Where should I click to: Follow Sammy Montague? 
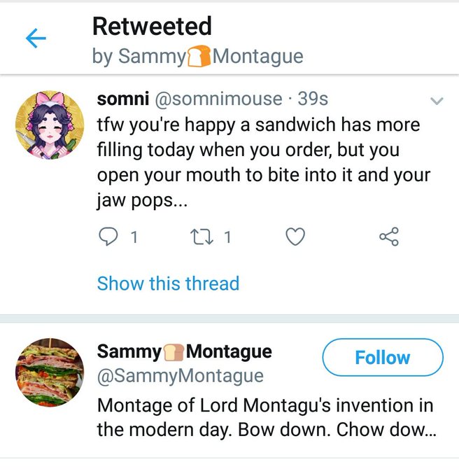[383, 357]
